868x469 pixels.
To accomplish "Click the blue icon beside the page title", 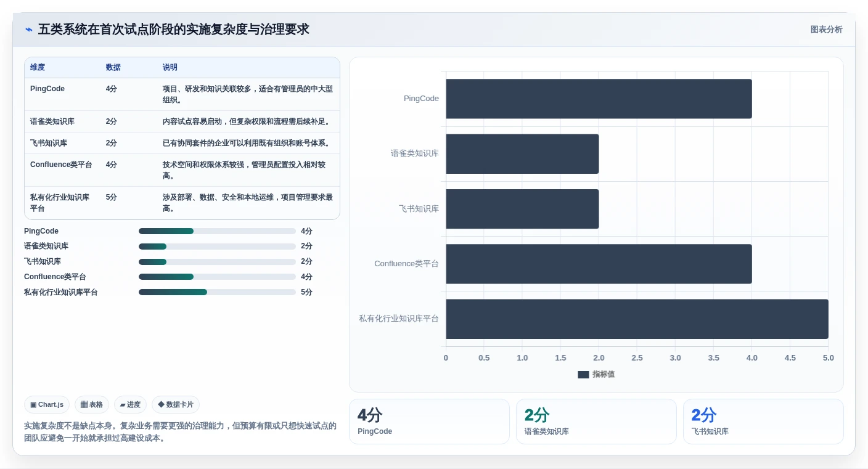I will 29,30.
